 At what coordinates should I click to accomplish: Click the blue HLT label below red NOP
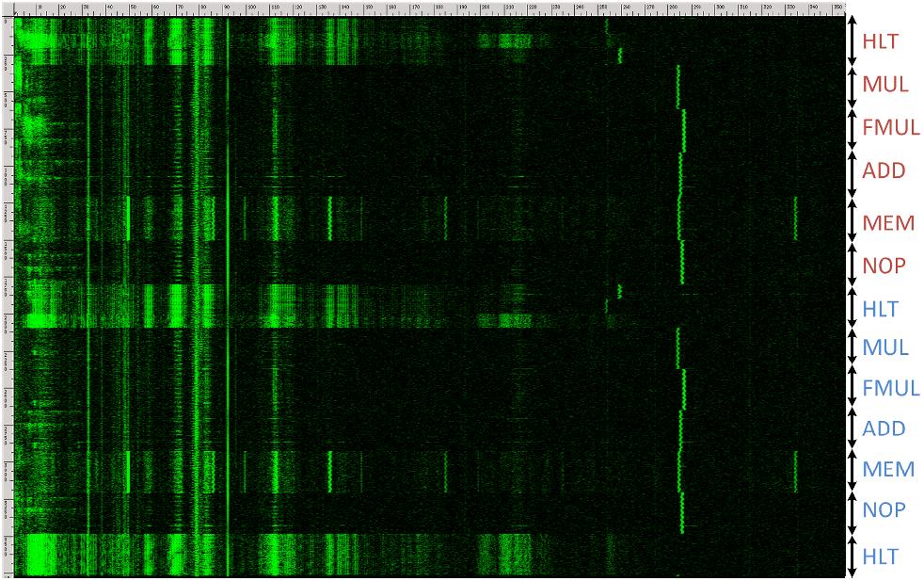[x=881, y=309]
